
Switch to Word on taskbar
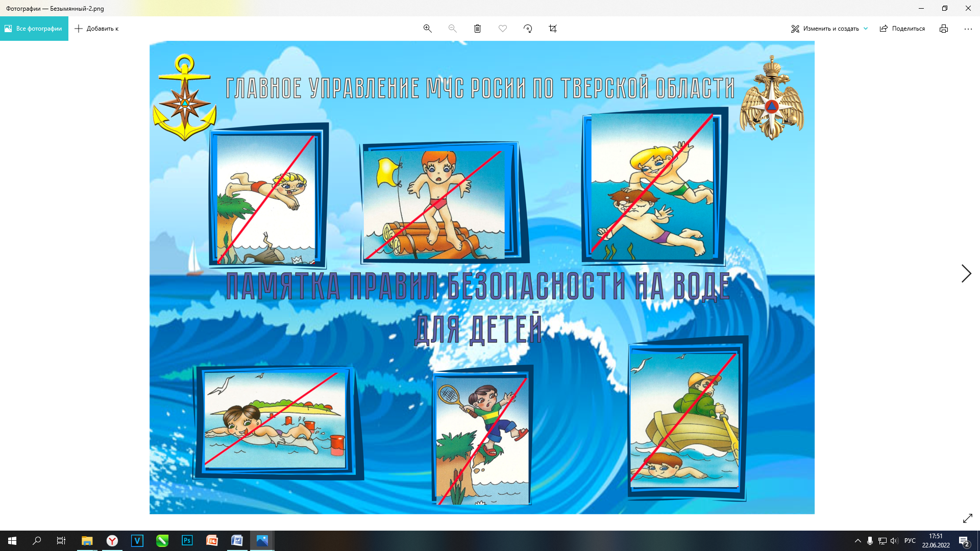coord(237,541)
